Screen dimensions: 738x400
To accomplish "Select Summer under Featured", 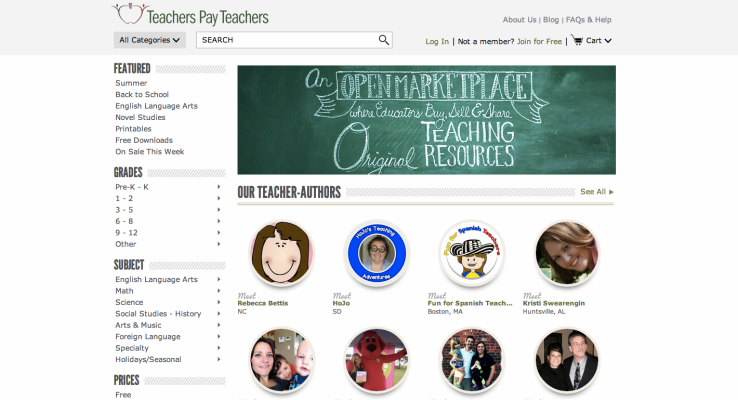I will 131,83.
